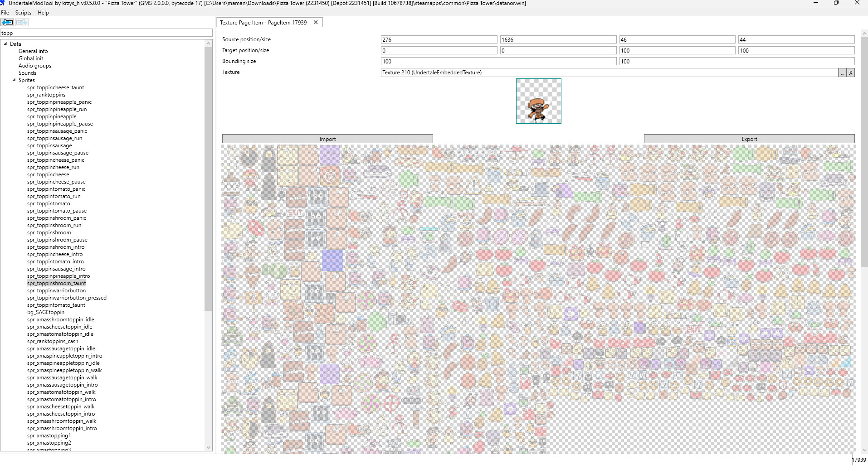This screenshot has height=465, width=868.
Task: Click the tree panel scroll down arrow
Action: [209, 447]
